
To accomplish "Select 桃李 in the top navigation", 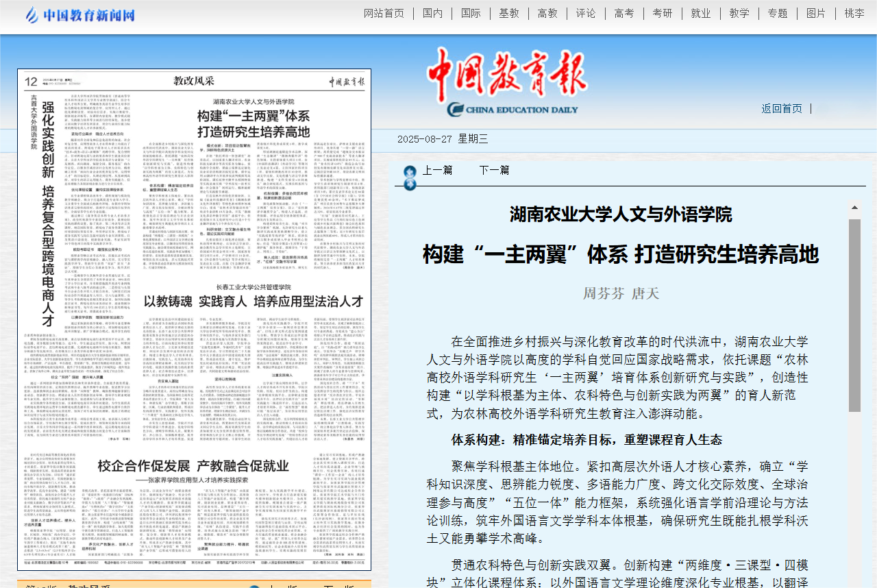I will click(854, 14).
